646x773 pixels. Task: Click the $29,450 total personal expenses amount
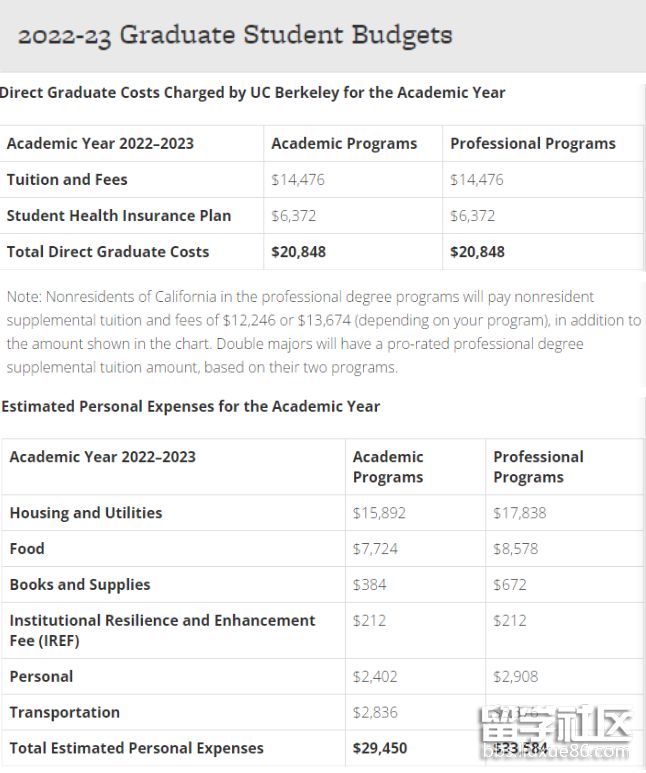pyautogui.click(x=380, y=748)
